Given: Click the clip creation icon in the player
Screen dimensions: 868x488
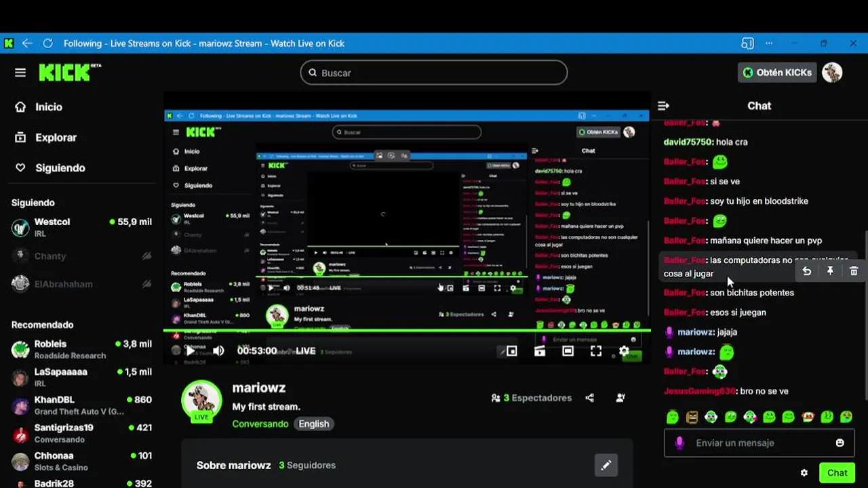Looking at the screenshot, I should click(540, 350).
